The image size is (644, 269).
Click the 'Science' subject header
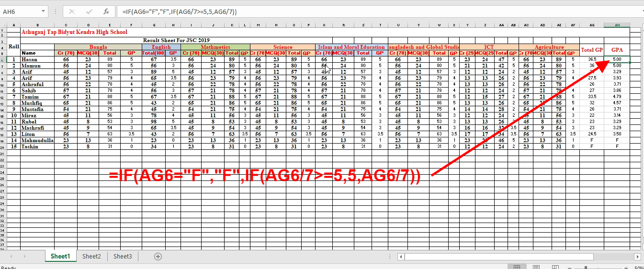tap(283, 47)
